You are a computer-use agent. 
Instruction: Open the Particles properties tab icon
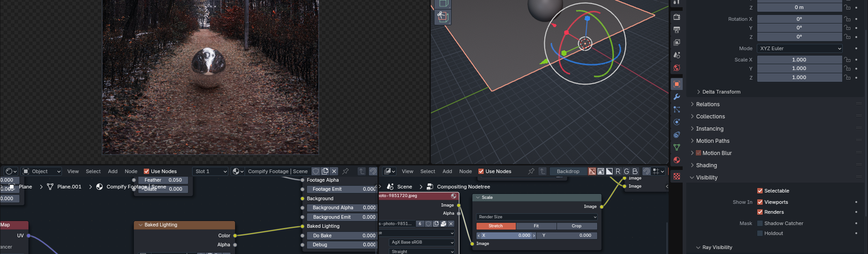click(677, 109)
